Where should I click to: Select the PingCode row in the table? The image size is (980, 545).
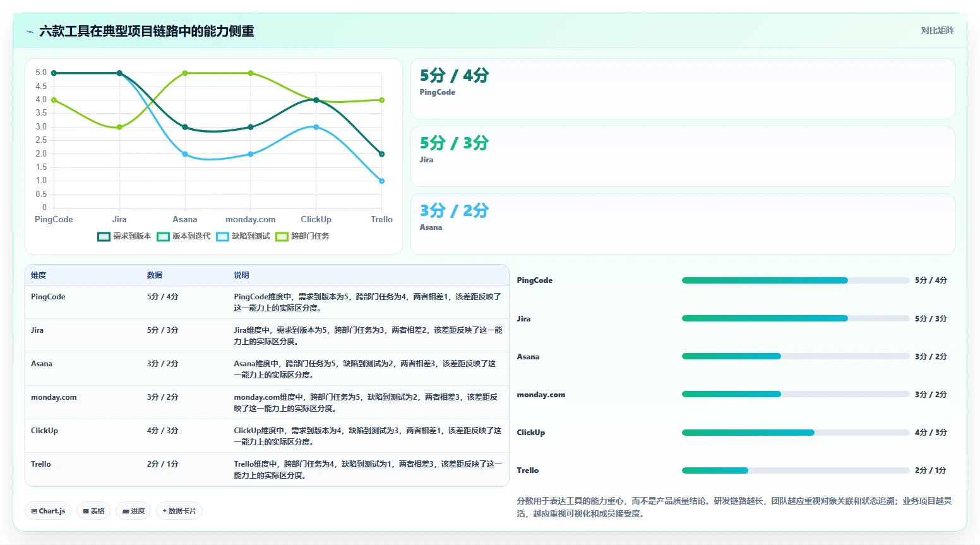(267, 302)
